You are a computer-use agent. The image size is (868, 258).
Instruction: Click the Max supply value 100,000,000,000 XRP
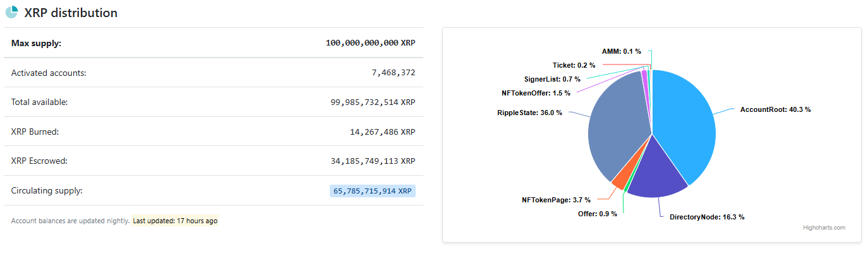point(370,43)
